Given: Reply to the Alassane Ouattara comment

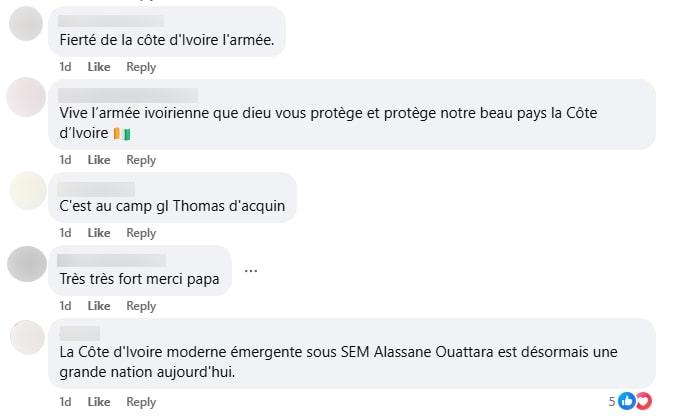Looking at the screenshot, I should 141,402.
